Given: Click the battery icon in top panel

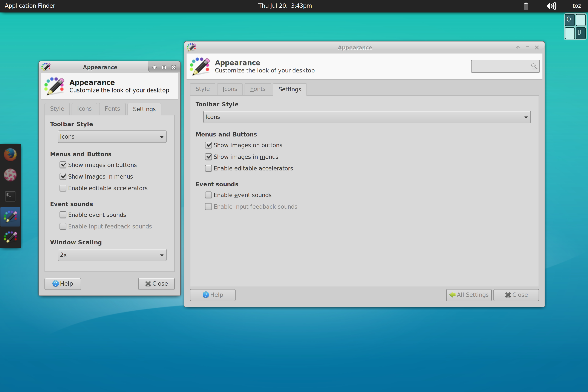Looking at the screenshot, I should tap(526, 6).
